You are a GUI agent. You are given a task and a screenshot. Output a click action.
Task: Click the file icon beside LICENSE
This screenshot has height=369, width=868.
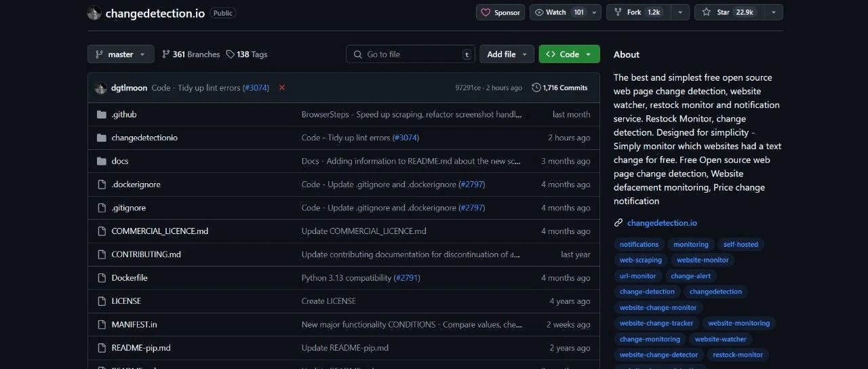coord(101,301)
